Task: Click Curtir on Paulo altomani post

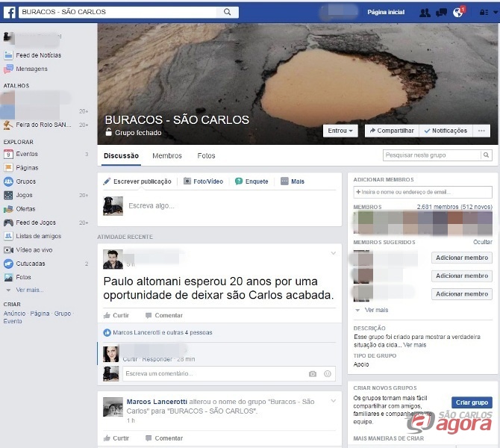Action: [x=116, y=316]
